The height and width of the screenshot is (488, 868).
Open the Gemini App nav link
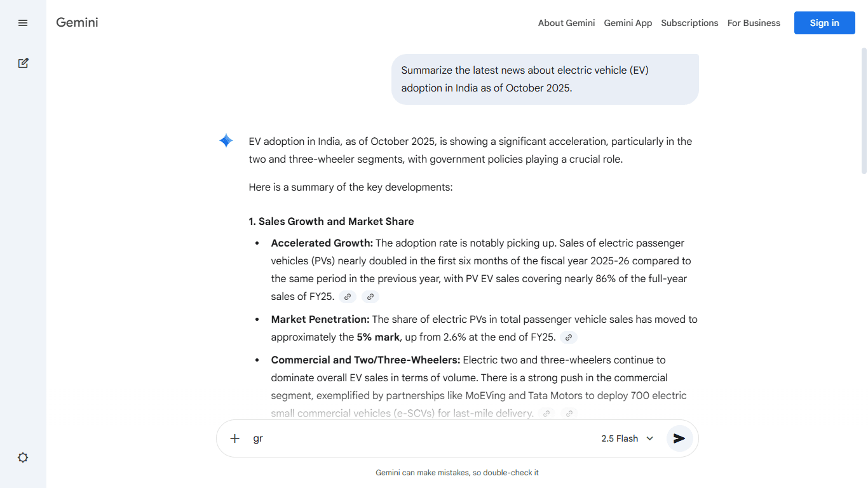tap(628, 23)
